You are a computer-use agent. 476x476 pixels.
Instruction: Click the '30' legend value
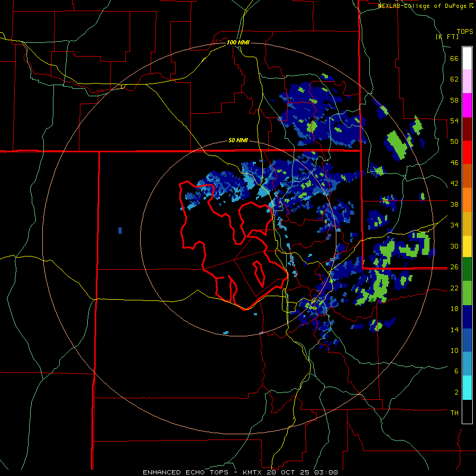coord(454,246)
